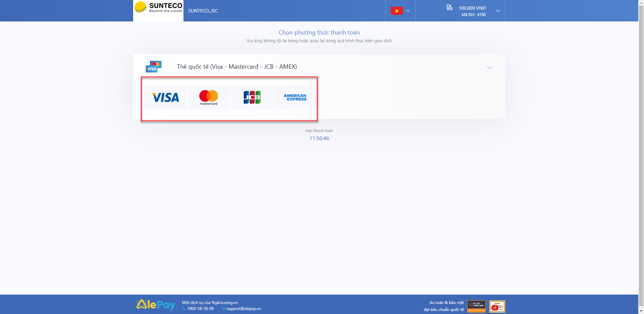Click the 100.000 VND amount text
The image size is (644, 314).
tap(472, 8)
